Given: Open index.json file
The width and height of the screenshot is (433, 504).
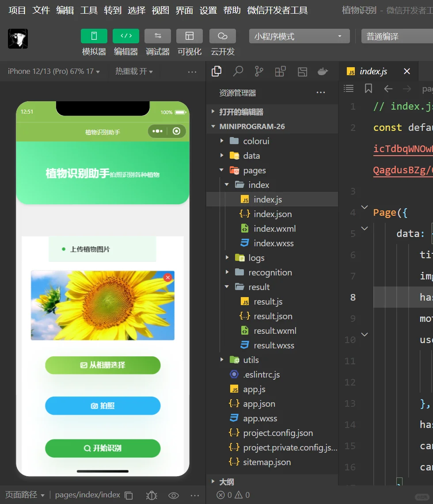Looking at the screenshot, I should point(272,214).
